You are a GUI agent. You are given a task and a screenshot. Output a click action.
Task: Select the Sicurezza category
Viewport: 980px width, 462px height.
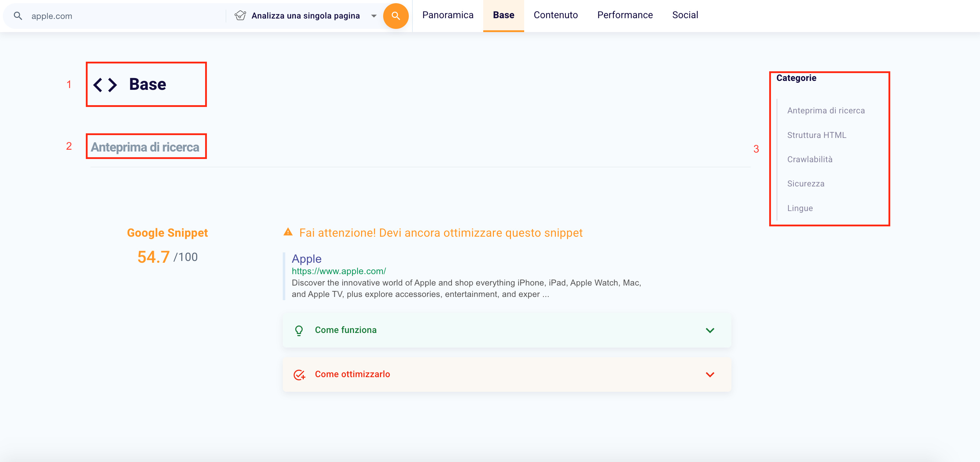point(806,184)
